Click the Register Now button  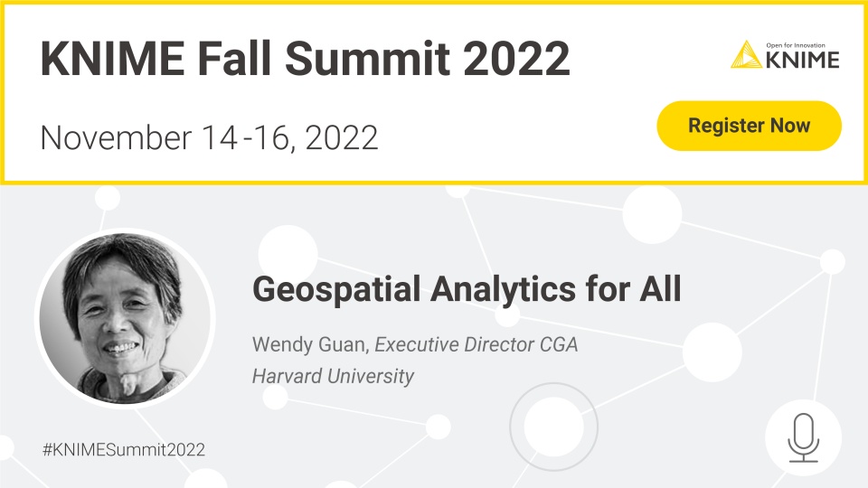pyautogui.click(x=749, y=126)
